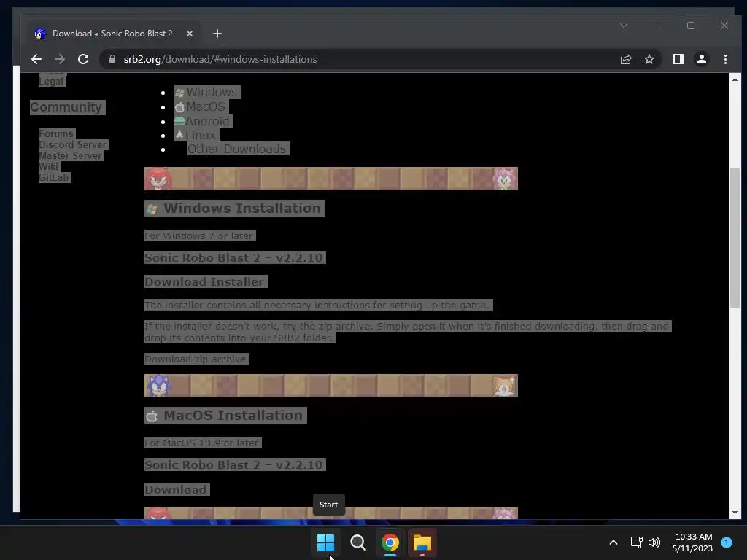Open the GitLab sidebar link

coord(54,178)
